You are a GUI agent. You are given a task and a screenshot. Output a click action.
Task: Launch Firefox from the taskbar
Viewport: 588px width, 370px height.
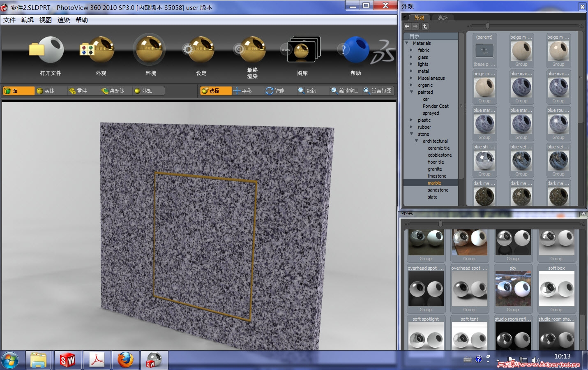126,361
